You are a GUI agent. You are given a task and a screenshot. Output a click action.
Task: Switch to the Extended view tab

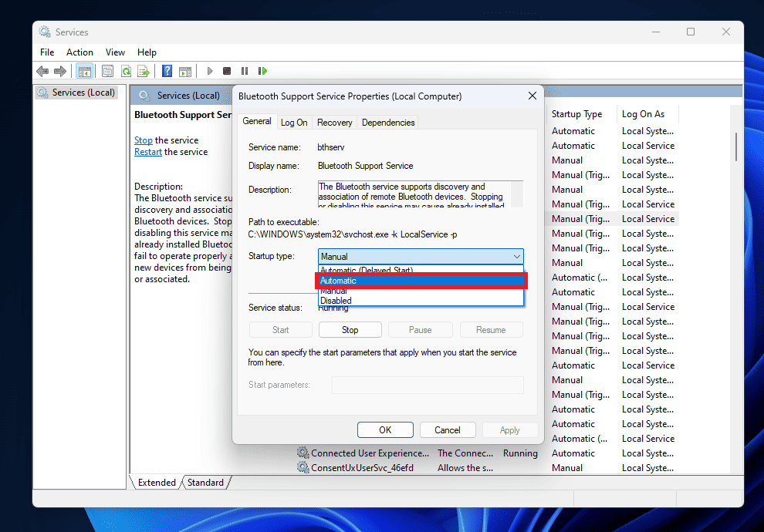[x=157, y=483]
